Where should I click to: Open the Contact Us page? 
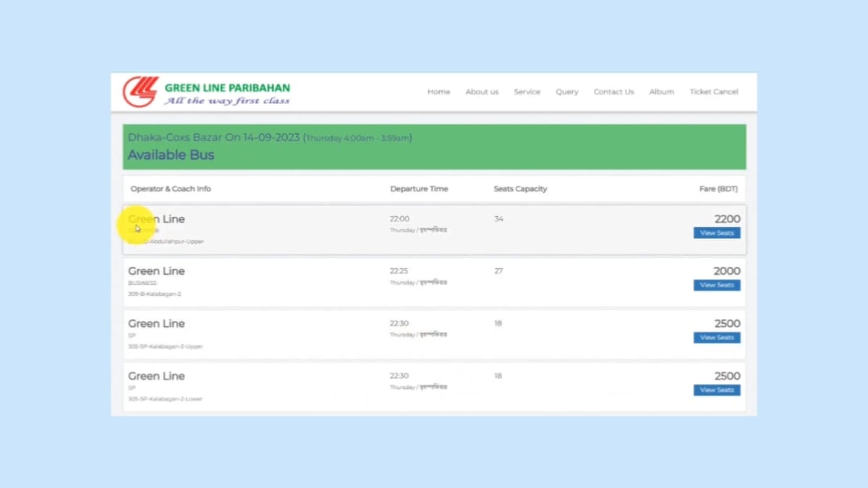tap(613, 92)
